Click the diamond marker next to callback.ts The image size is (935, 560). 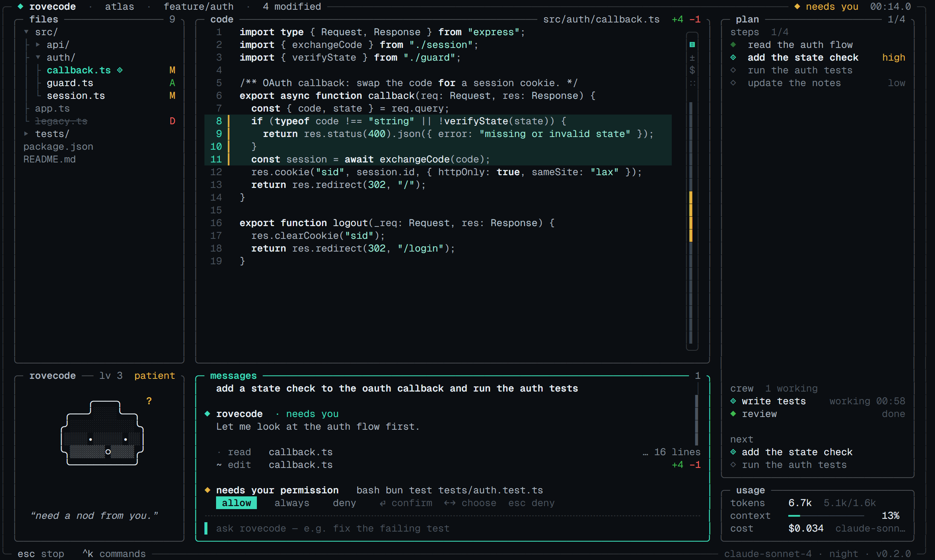click(x=120, y=70)
